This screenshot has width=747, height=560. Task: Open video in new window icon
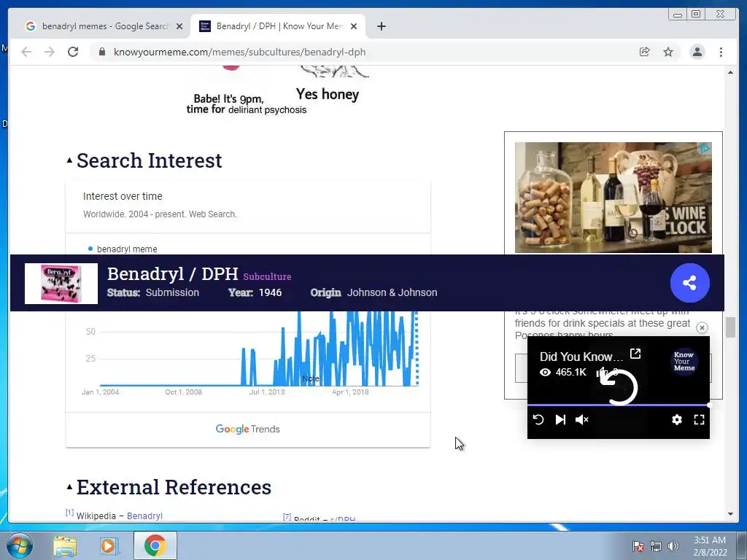tap(635, 354)
